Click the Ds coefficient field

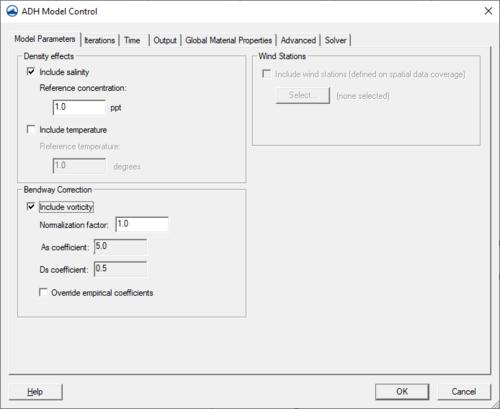(x=120, y=269)
